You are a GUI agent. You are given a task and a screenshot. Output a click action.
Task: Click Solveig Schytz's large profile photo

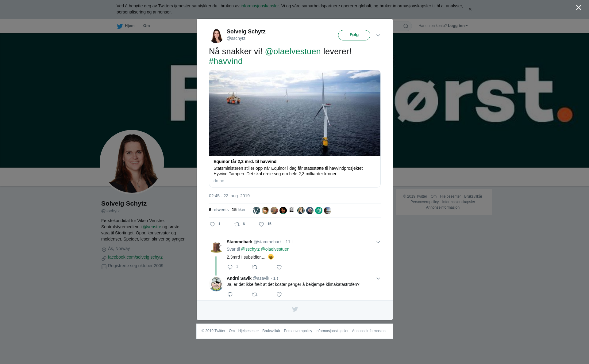[132, 162]
